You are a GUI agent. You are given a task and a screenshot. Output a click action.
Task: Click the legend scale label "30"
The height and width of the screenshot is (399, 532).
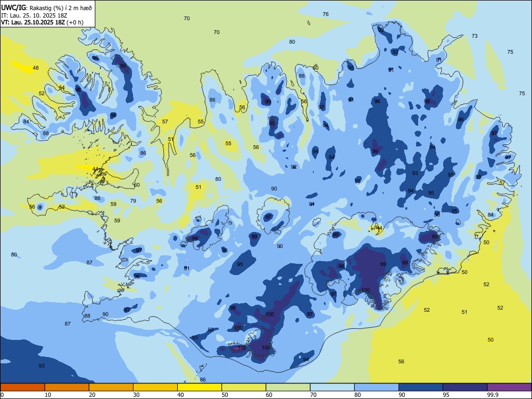[x=136, y=395]
